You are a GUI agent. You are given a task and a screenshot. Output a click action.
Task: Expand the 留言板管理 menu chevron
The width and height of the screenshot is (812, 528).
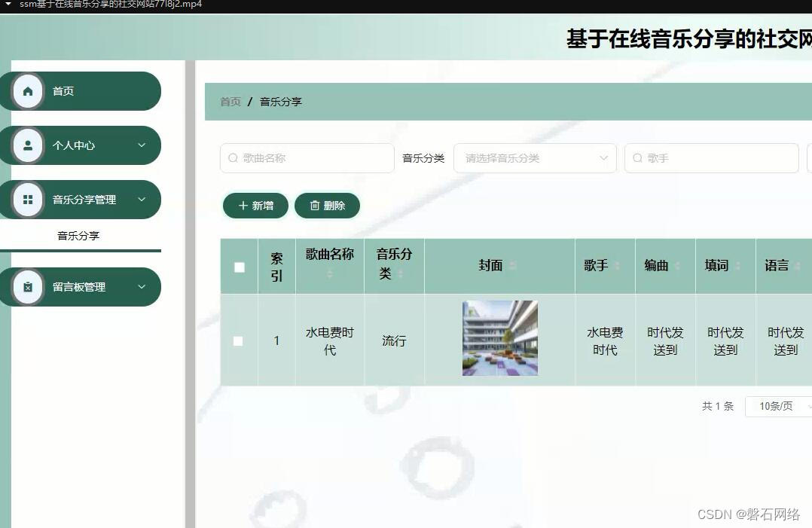coord(142,287)
